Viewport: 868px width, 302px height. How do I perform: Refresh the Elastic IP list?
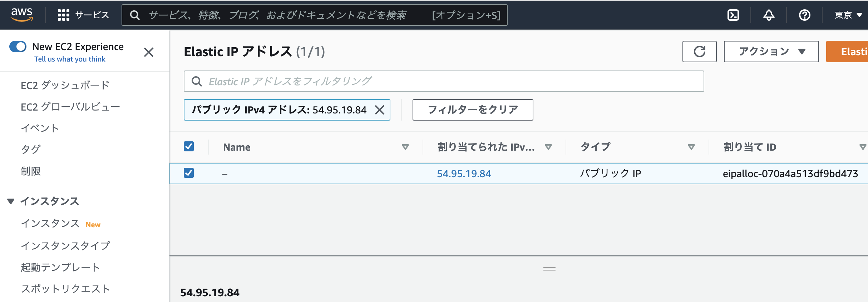click(x=700, y=52)
